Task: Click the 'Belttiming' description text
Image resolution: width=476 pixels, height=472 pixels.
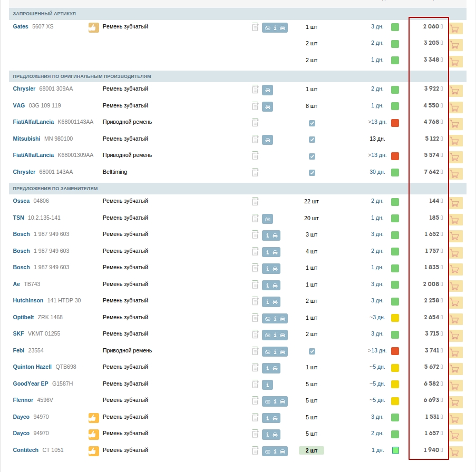Action: (x=115, y=172)
